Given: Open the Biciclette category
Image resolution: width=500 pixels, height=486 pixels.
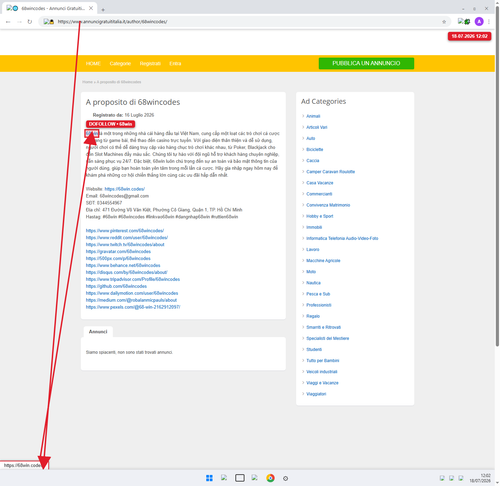Looking at the screenshot, I should pyautogui.click(x=315, y=150).
